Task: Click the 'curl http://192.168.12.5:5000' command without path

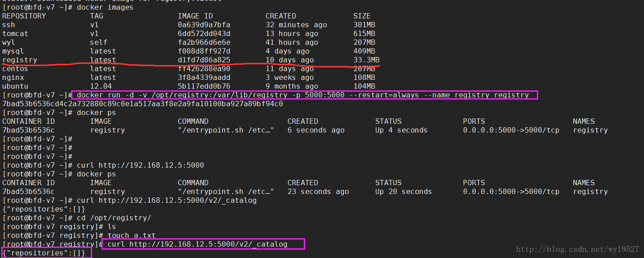Action: click(140, 165)
